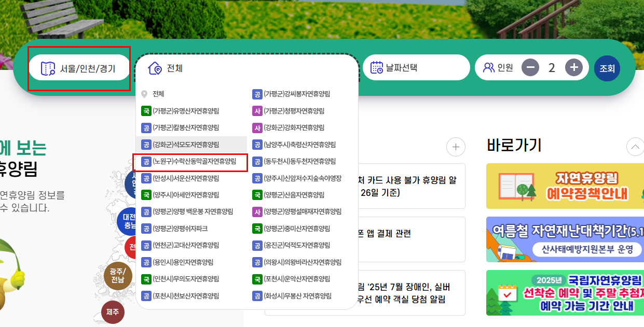Open the 서울/인천/경기 region selector
Screen dimensions: 644x327
click(79, 68)
